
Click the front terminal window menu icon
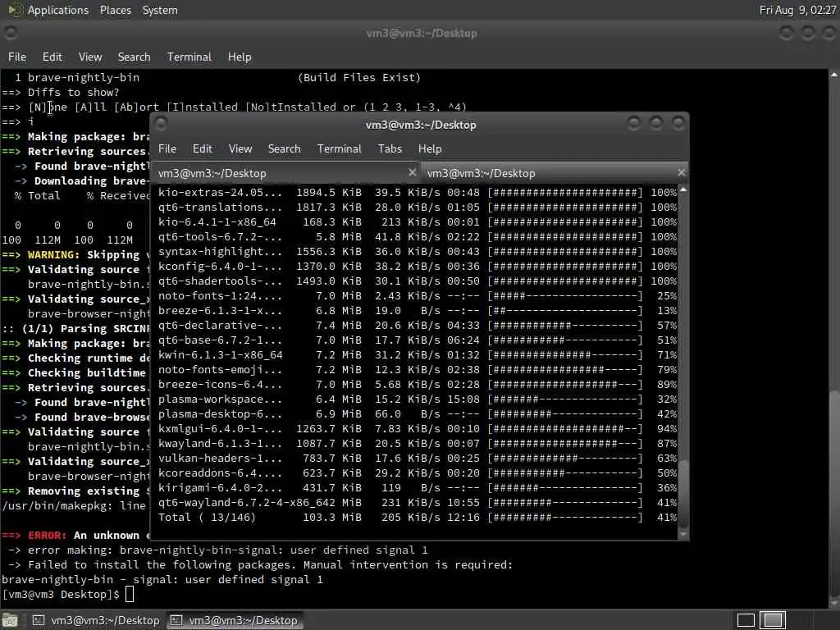coord(160,125)
